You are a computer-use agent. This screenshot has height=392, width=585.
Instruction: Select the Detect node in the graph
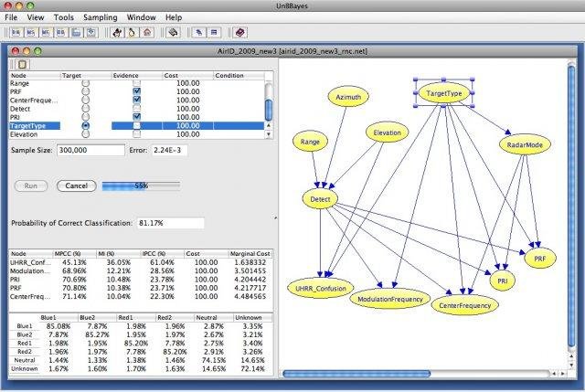(x=320, y=199)
